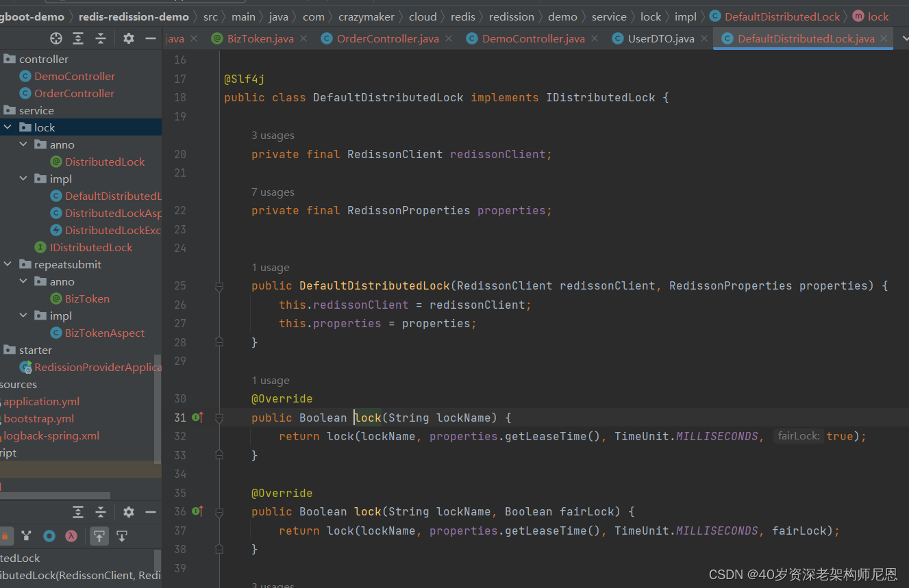909x588 pixels.
Task: Collapse the repeatsubmit folder
Action: click(8, 264)
